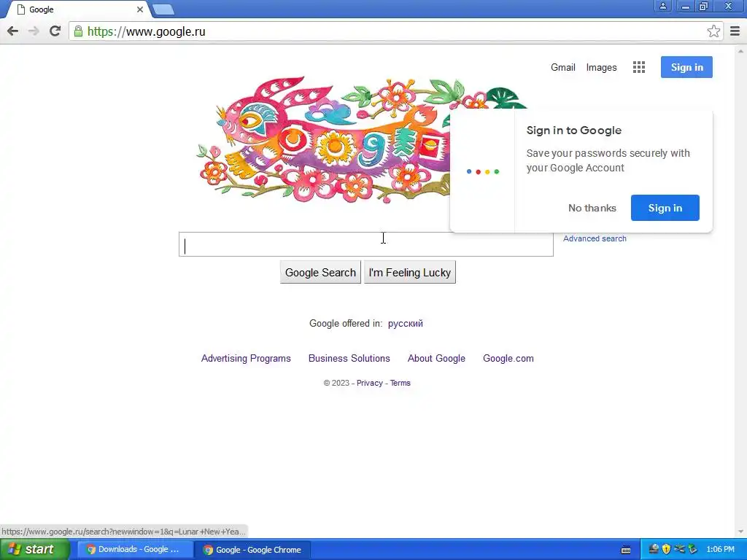The width and height of the screenshot is (747, 560).
Task: Open Images link
Action: [x=601, y=67]
